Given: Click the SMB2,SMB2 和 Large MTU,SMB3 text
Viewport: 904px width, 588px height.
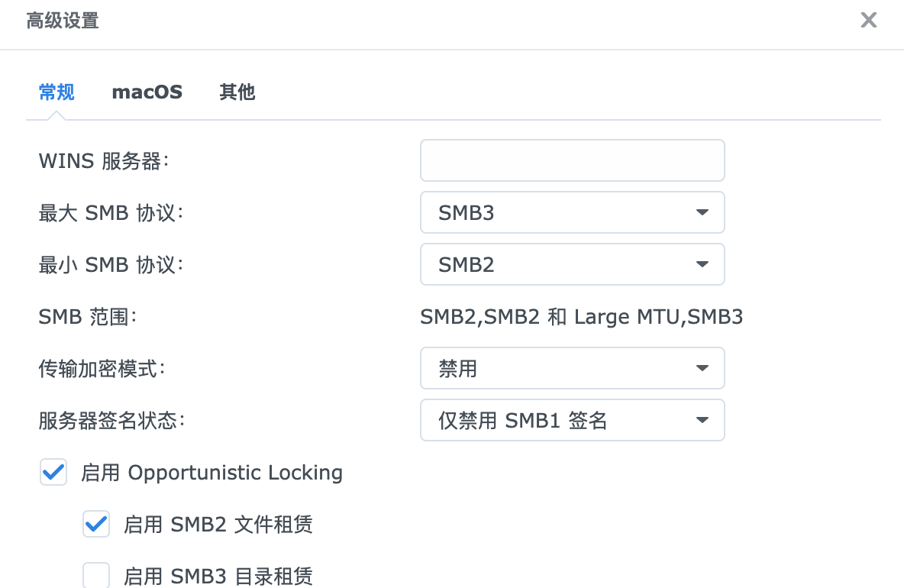Looking at the screenshot, I should [x=581, y=317].
